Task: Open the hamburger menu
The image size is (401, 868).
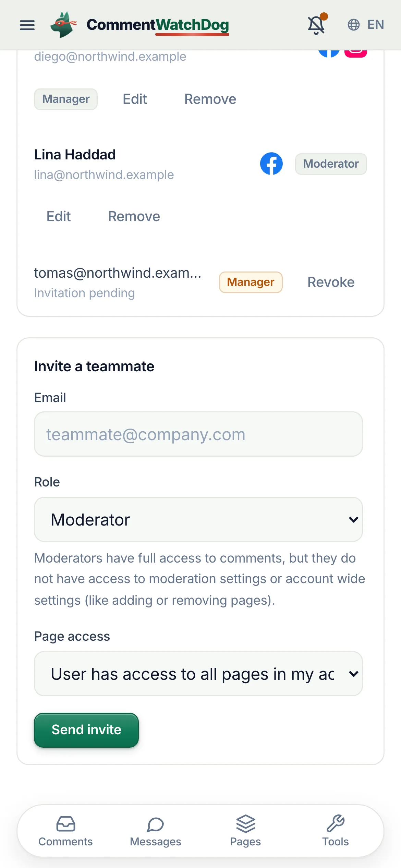Action: point(27,25)
